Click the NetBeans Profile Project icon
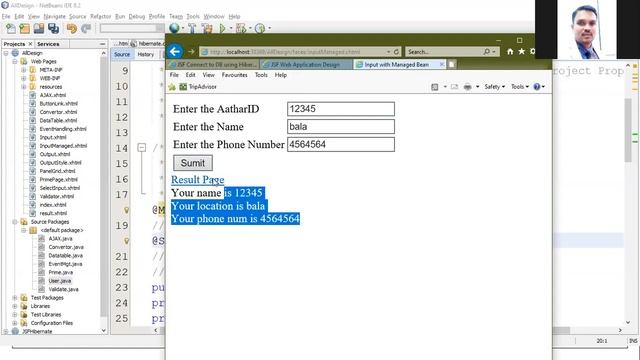The image size is (640, 360). [260, 28]
